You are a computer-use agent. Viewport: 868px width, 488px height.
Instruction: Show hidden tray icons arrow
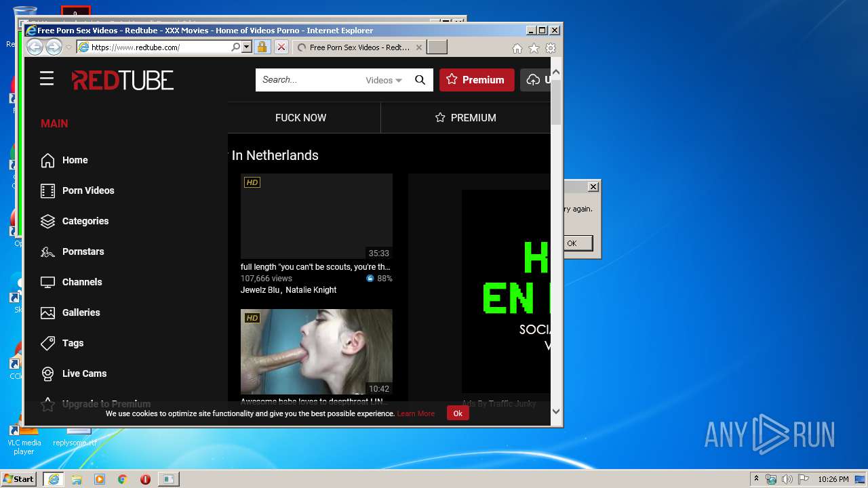(756, 479)
